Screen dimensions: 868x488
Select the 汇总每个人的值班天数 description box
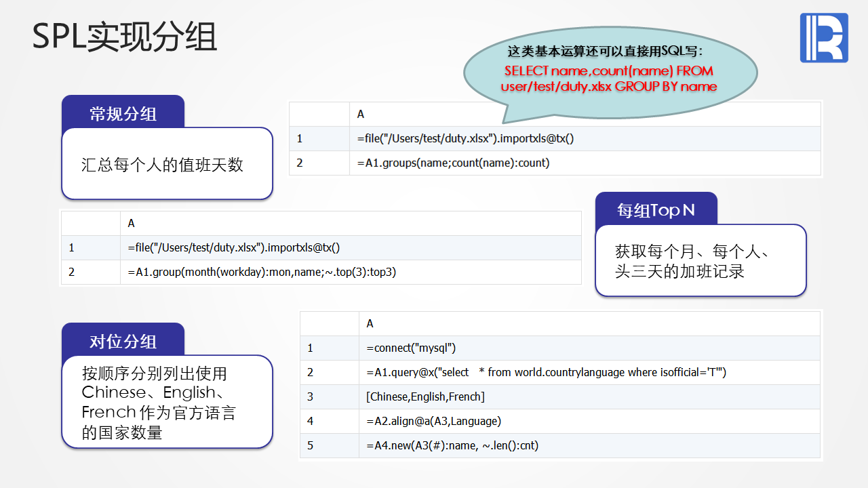click(x=167, y=163)
